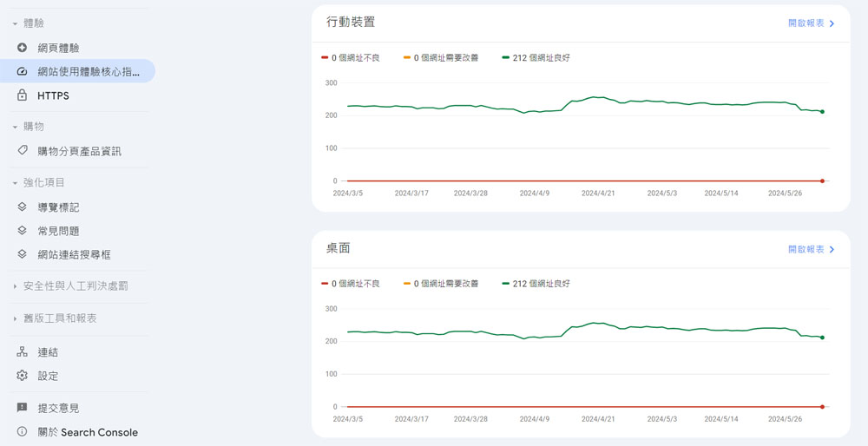Image resolution: width=868 pixels, height=446 pixels.
Task: Click the layers icon next to 常見問題
Action: [x=23, y=231]
